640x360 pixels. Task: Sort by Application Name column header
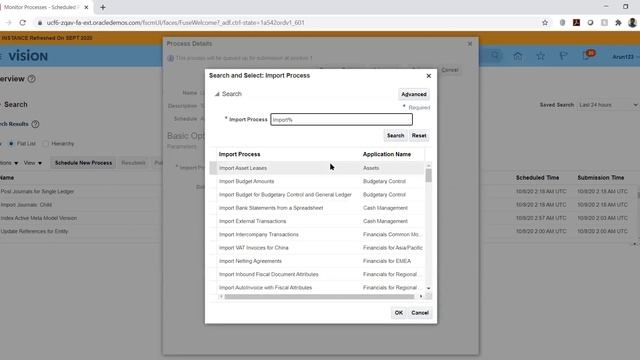[387, 154]
